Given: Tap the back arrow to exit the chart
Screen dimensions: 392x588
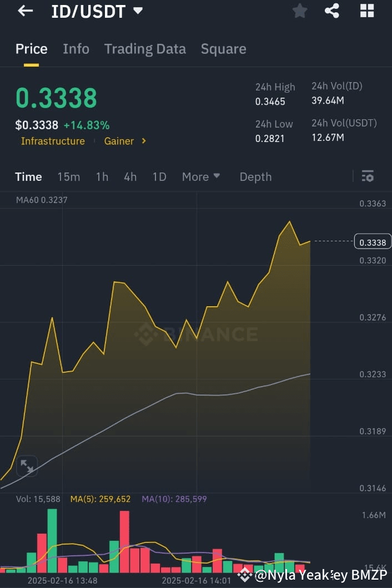Looking at the screenshot, I should [x=26, y=11].
